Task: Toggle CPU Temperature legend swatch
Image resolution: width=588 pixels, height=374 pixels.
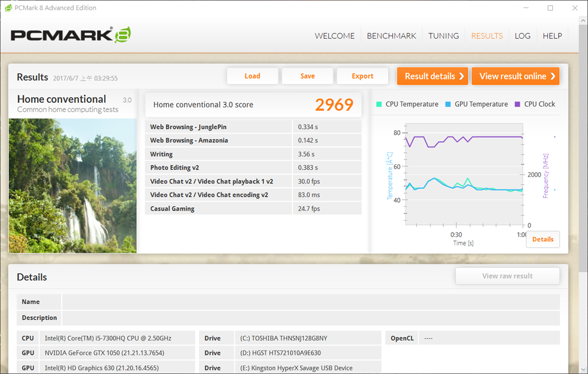Action: (379, 104)
